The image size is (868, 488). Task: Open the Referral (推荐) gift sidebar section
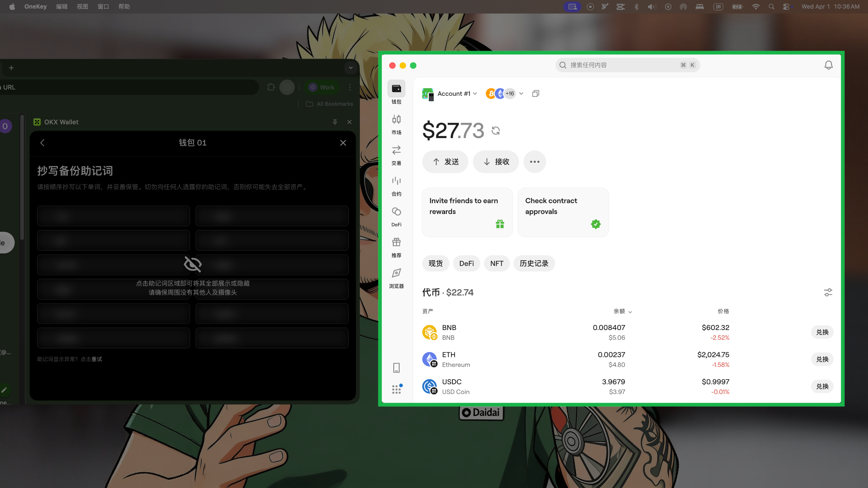(x=396, y=247)
